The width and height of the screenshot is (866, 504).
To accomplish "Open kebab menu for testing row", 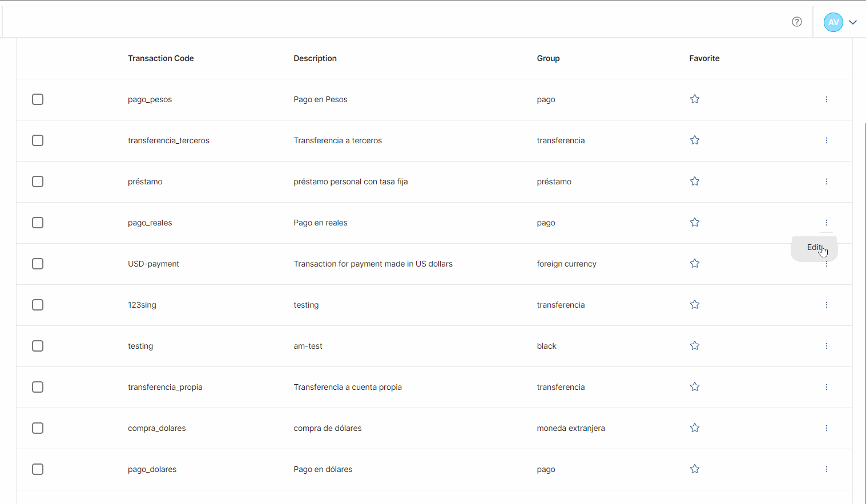I will pos(827,346).
